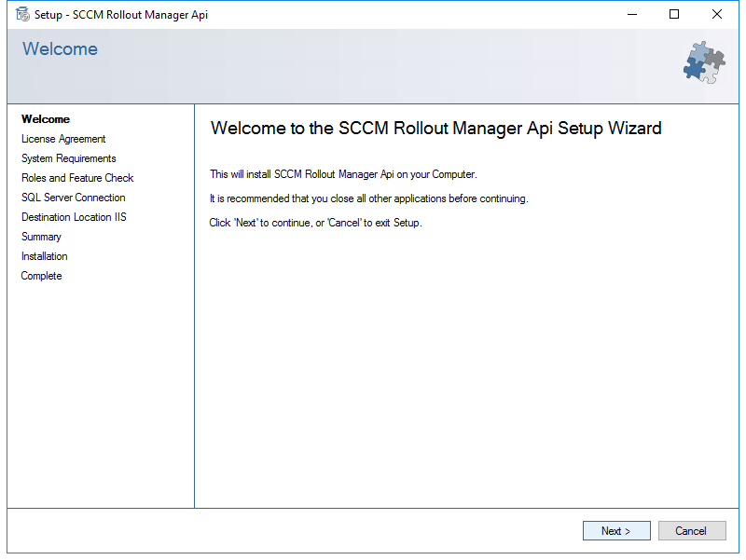Open Destination Location IIS step
Screen dimensions: 746x560
(x=74, y=217)
